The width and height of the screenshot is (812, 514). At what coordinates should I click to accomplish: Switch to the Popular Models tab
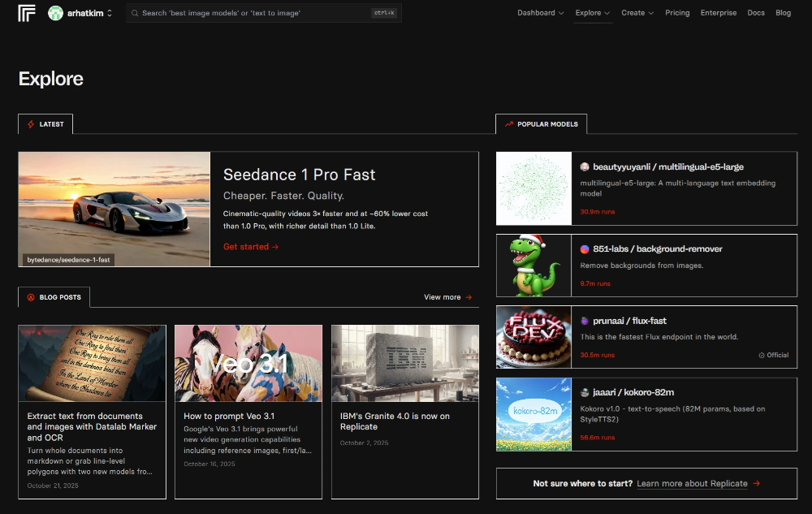pos(541,124)
